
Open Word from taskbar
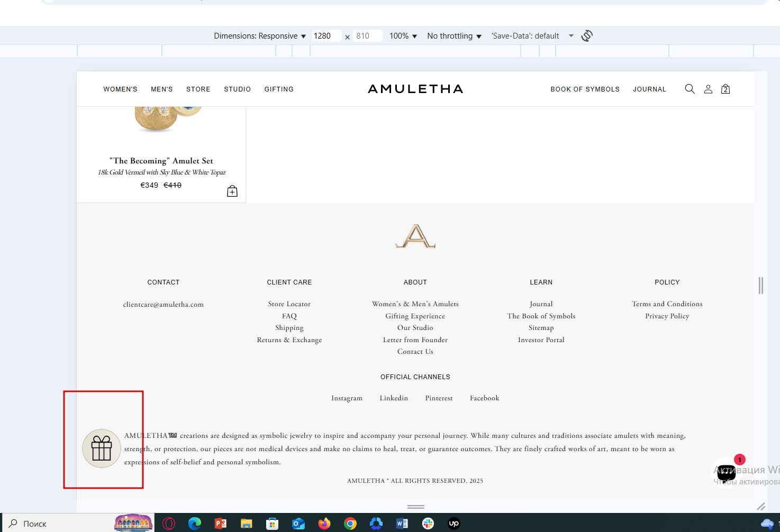click(x=402, y=524)
